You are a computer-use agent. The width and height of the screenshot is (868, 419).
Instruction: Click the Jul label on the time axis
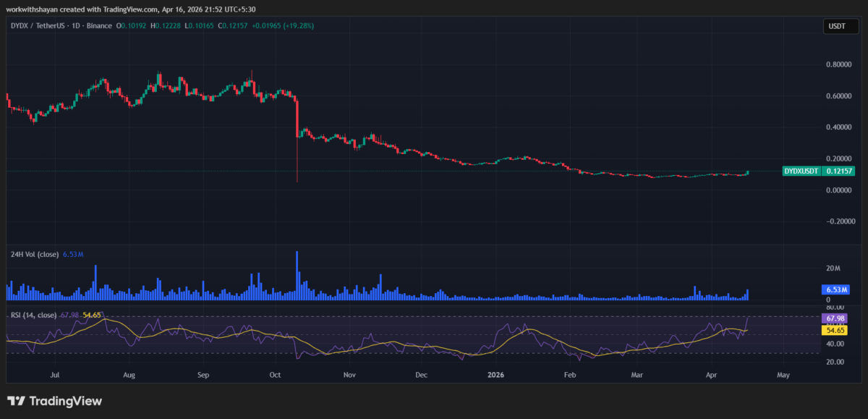(x=55, y=376)
